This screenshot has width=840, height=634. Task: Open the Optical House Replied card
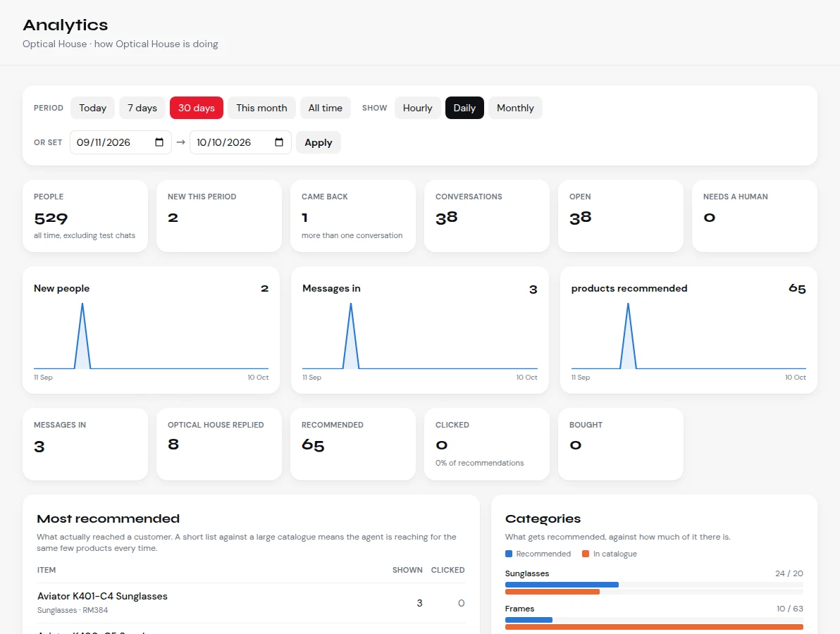click(x=219, y=444)
